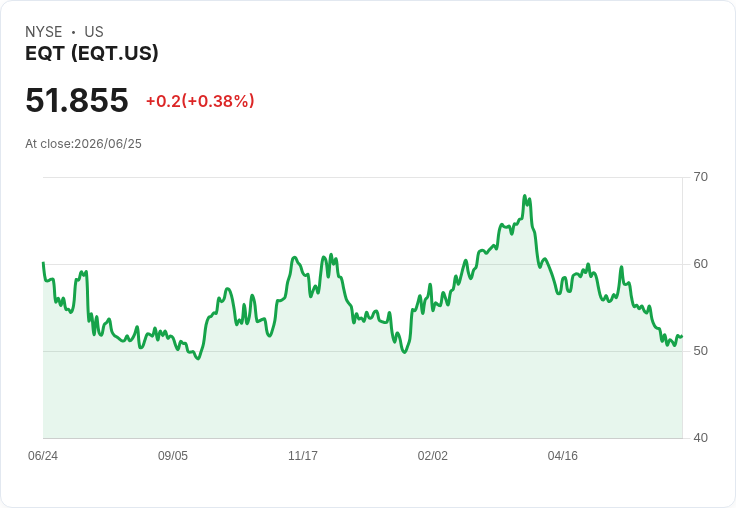The width and height of the screenshot is (736, 508).
Task: Click the lowest dip of the price line near September
Action: pyautogui.click(x=198, y=359)
